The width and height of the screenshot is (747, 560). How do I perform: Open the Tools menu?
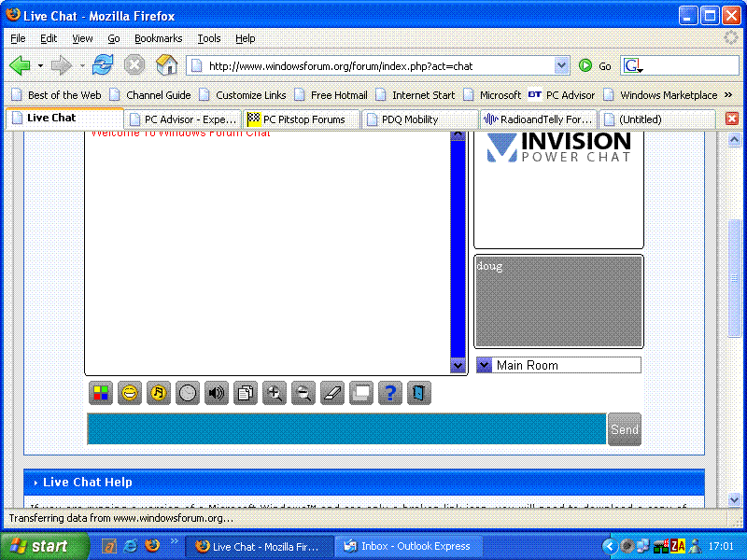pos(209,38)
